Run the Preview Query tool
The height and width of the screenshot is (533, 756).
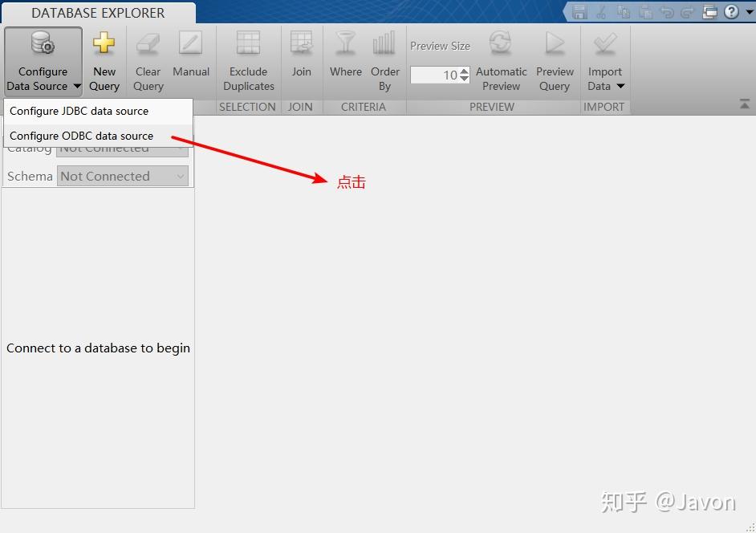point(555,43)
